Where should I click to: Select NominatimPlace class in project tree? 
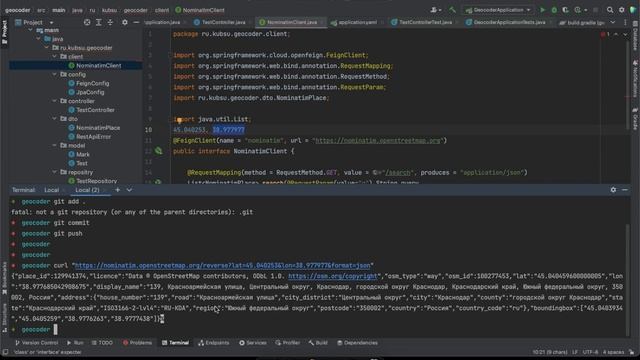(94, 128)
